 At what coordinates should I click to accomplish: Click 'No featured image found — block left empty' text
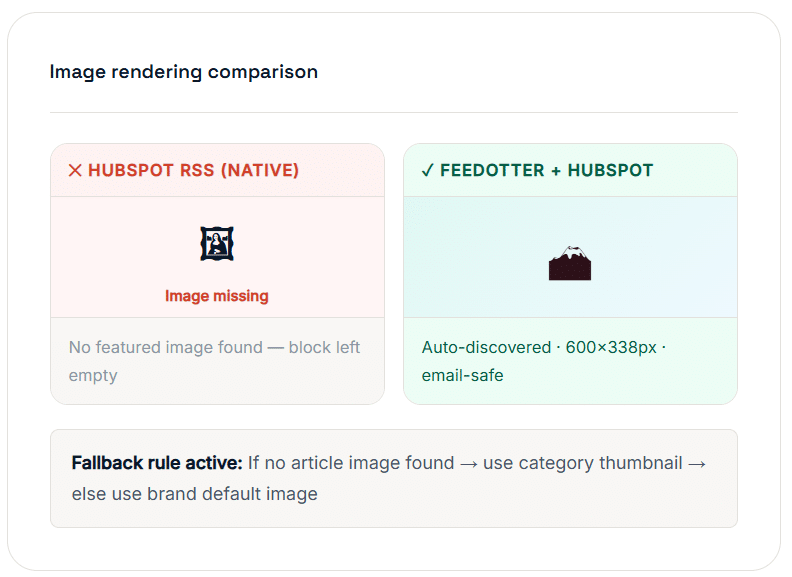214,361
